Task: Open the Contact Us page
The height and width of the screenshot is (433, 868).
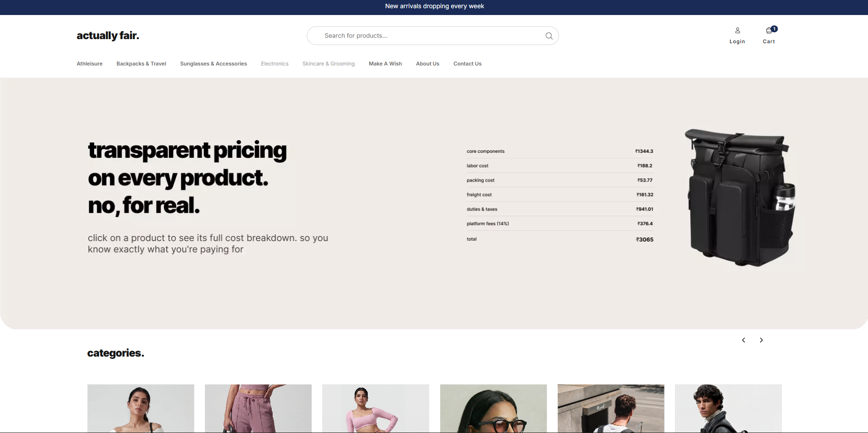Action: (x=467, y=64)
